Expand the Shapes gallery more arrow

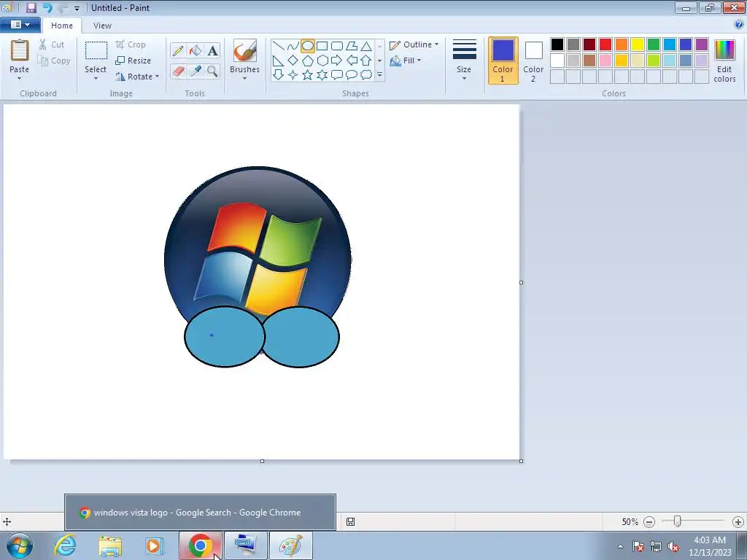(379, 75)
